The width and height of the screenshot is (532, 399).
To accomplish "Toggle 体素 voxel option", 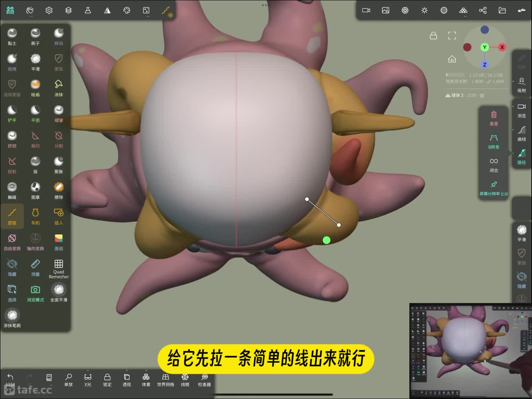I will (x=146, y=379).
